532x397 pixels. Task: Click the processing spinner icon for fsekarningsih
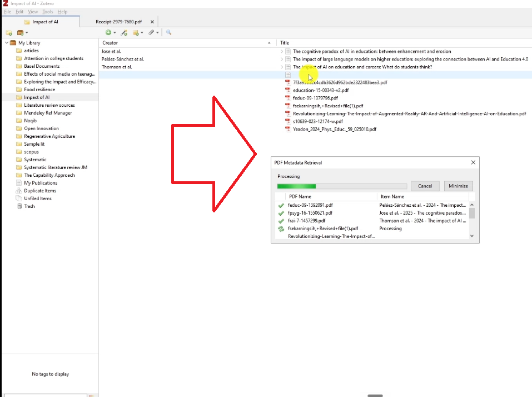coord(281,229)
